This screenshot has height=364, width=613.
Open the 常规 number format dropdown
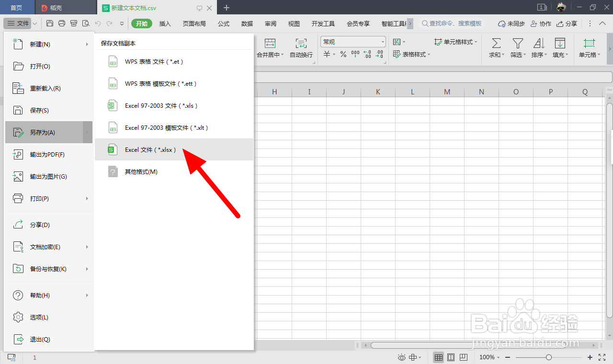[x=353, y=42]
